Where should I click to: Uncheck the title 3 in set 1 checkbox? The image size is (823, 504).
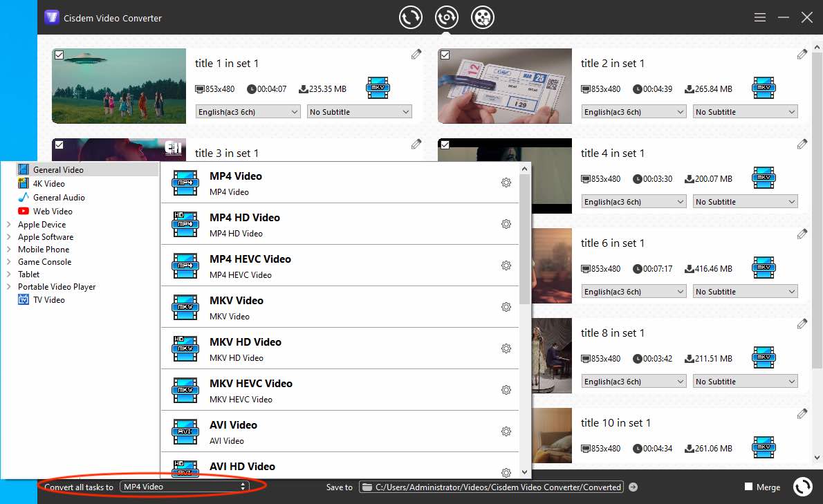[x=59, y=144]
